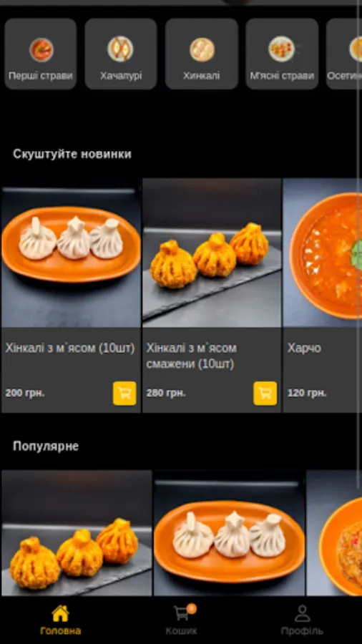
Task: Open boiled khinkali photo under Скуштуйте новинки
Action: coord(71,253)
